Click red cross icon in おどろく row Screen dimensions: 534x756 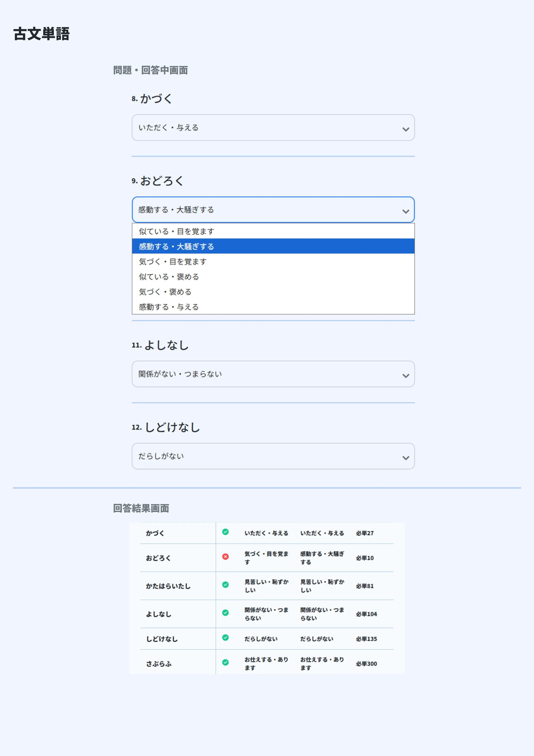coord(225,556)
